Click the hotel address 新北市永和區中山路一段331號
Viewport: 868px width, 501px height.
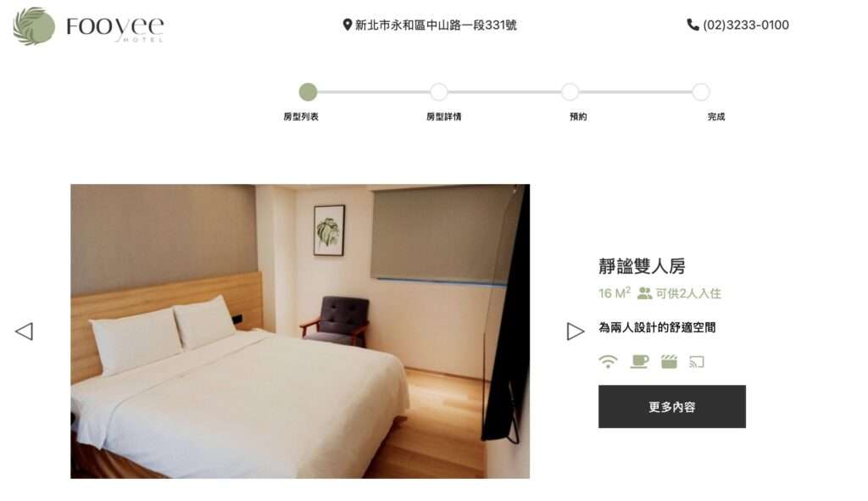point(436,25)
